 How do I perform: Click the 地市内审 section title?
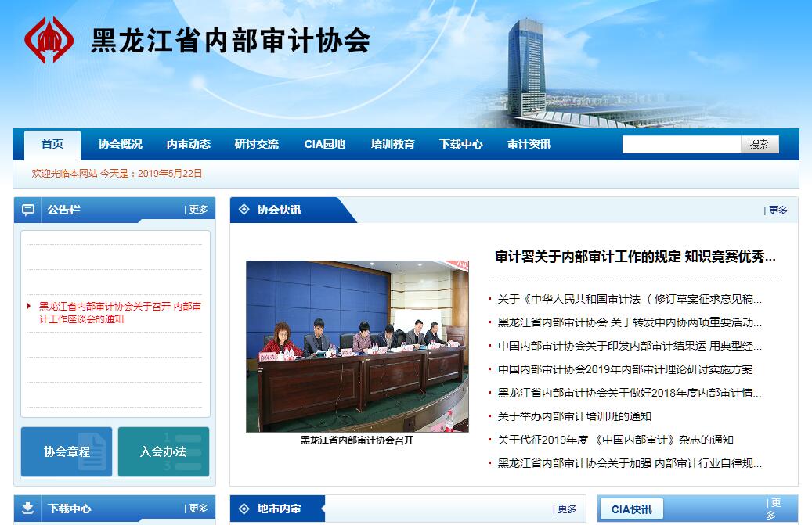pyautogui.click(x=279, y=509)
